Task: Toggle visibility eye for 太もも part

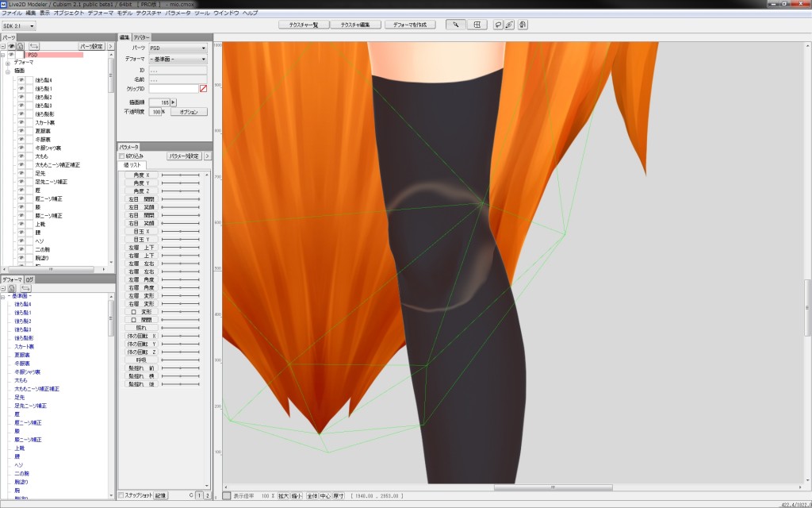Action: coord(21,156)
